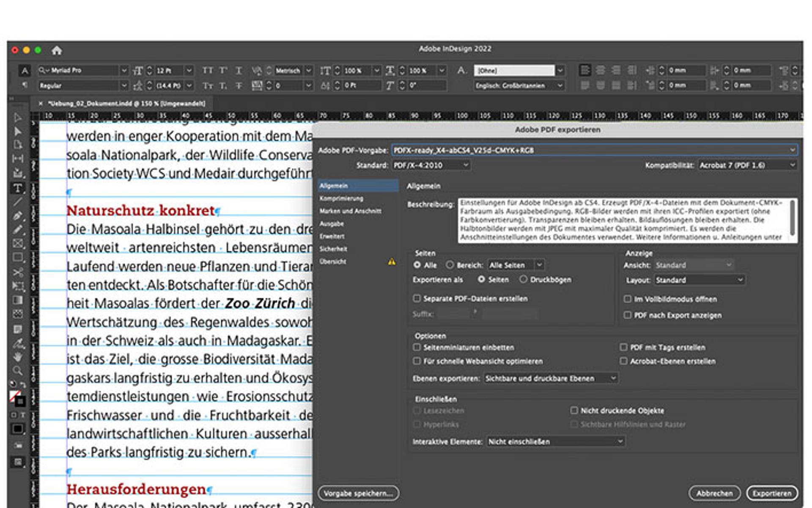This screenshot has height=508, width=812.
Task: Select the Free Transform tool
Action: click(18, 286)
